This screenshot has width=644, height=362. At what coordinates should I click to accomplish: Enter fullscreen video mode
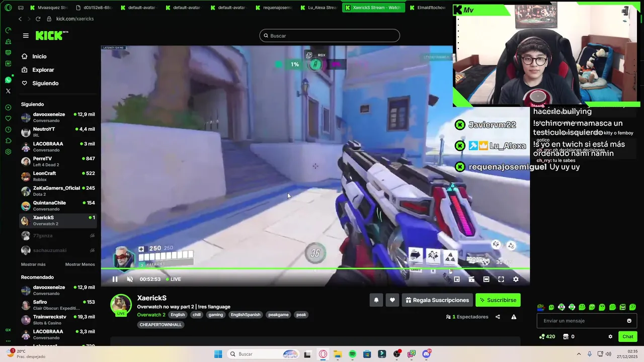pyautogui.click(x=501, y=279)
